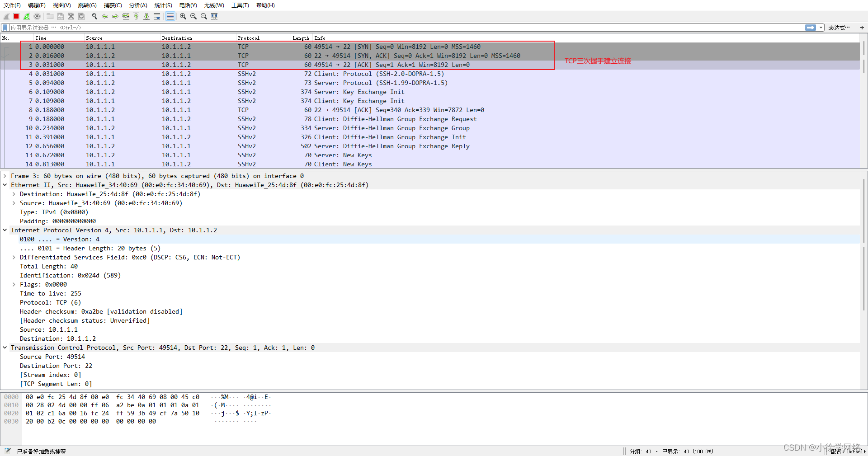This screenshot has width=868, height=456.
Task: Close the capture file icon
Action: coord(71,16)
